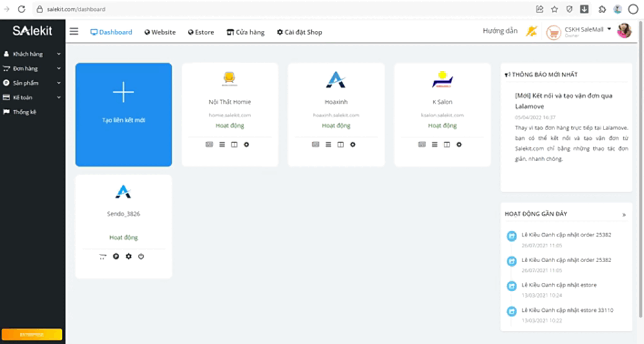Viewport: 644px width, 344px height.
Task: Open the browser extensions puzzle icon
Action: [x=602, y=9]
